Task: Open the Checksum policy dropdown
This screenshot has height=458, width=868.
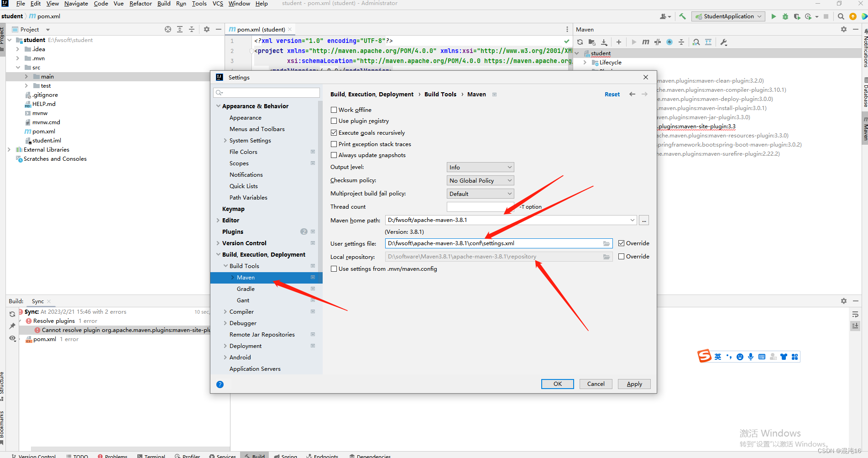Action: 480,180
